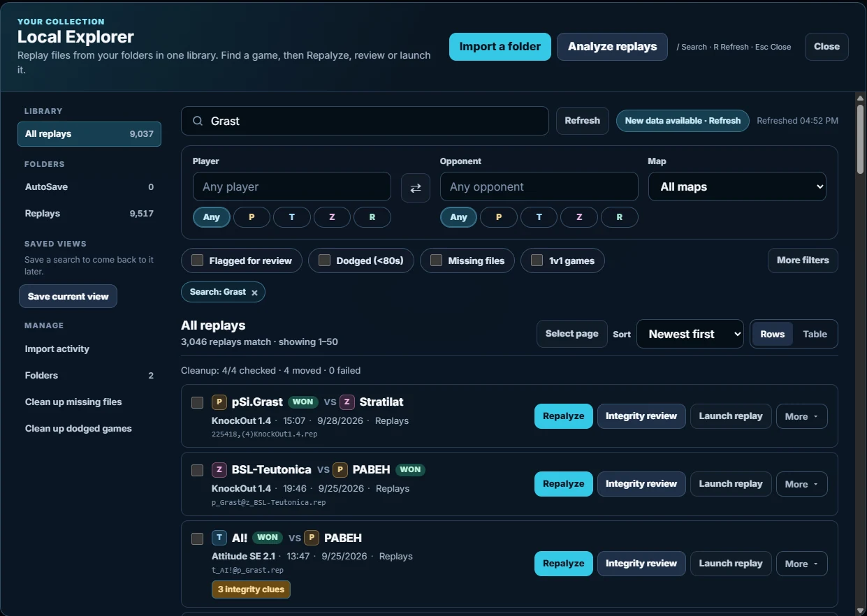Expand the 'More filters' panel
Screen dimensions: 867x616
coord(803,261)
